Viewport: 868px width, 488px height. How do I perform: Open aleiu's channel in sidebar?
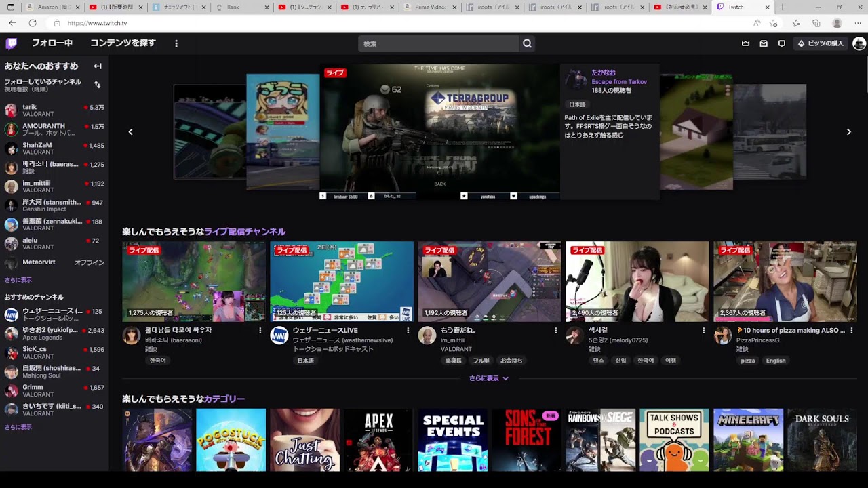coord(54,243)
